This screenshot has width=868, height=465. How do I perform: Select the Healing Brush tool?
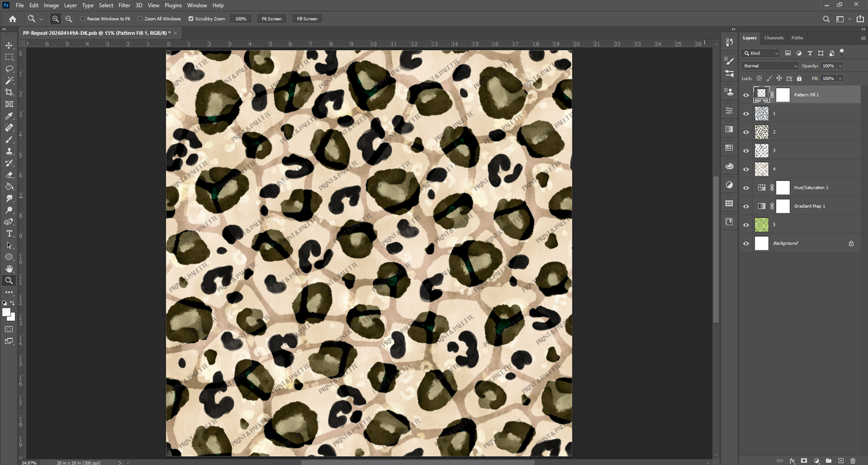tap(9, 127)
